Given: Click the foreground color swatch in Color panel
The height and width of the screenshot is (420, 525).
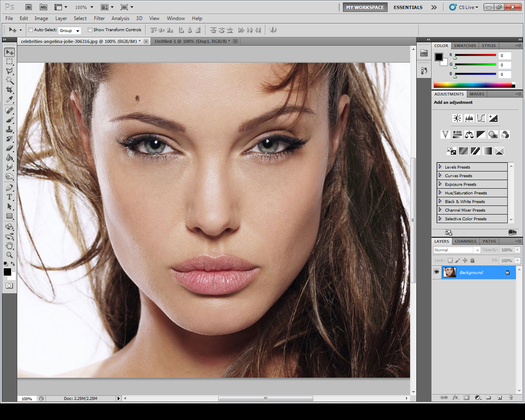Looking at the screenshot, I should 439,57.
